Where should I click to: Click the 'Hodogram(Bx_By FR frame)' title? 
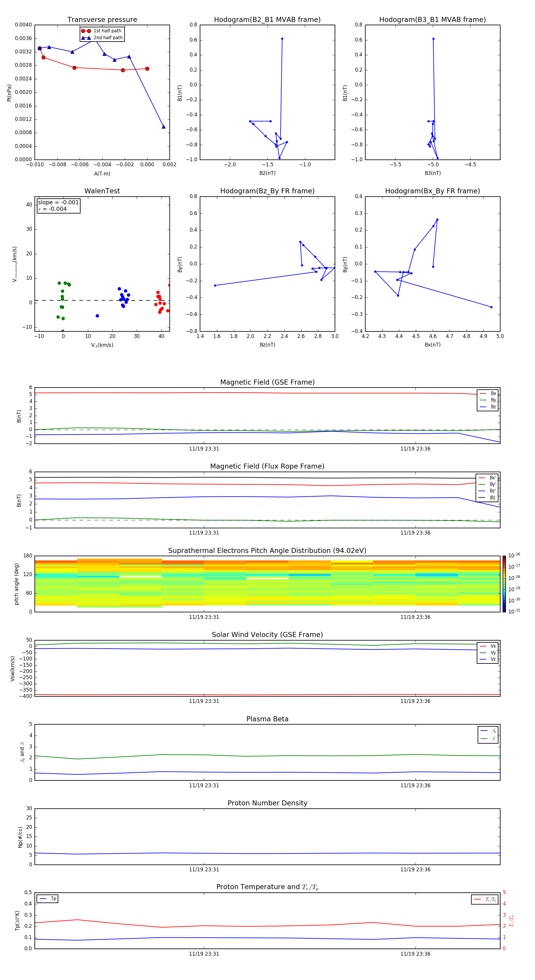point(432,191)
